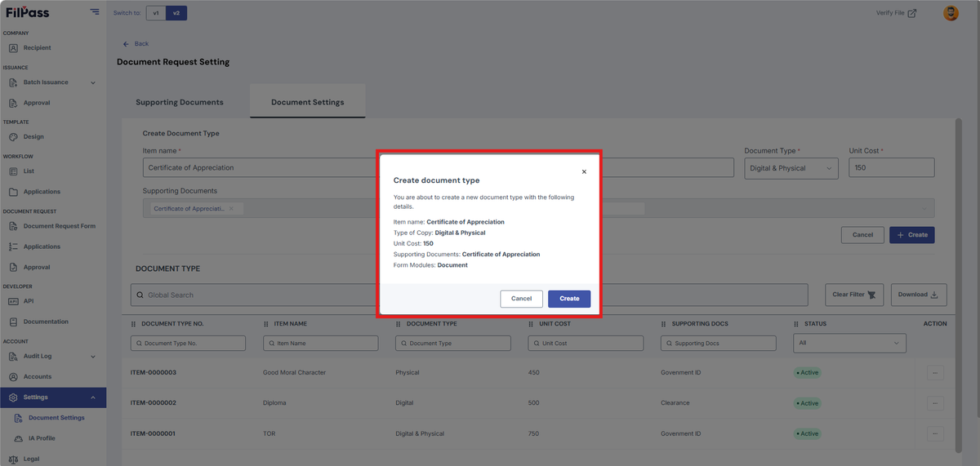The image size is (980, 466).
Task: Click the Document Request Applications icon
Action: click(14, 246)
